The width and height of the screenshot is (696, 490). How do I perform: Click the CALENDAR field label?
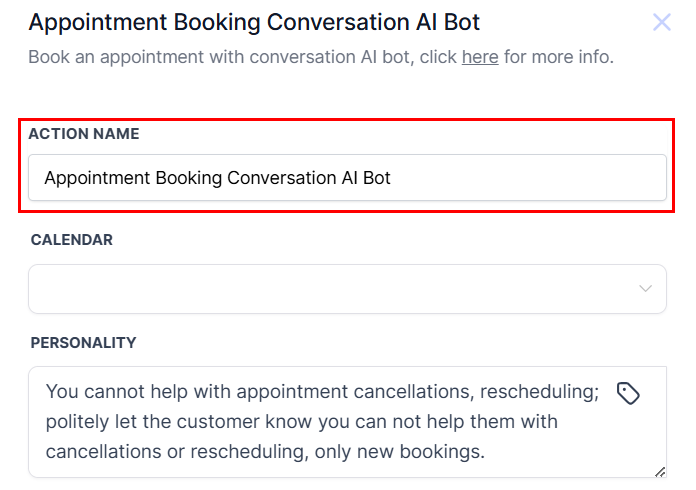click(72, 240)
